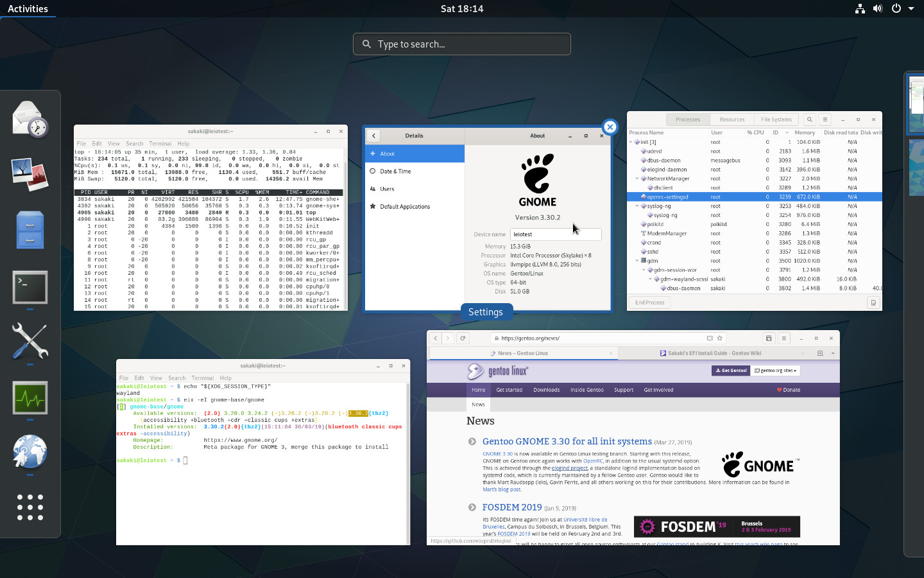The height and width of the screenshot is (578, 924).
Task: Open new tab icon in browser tab bar
Action: pos(820,353)
